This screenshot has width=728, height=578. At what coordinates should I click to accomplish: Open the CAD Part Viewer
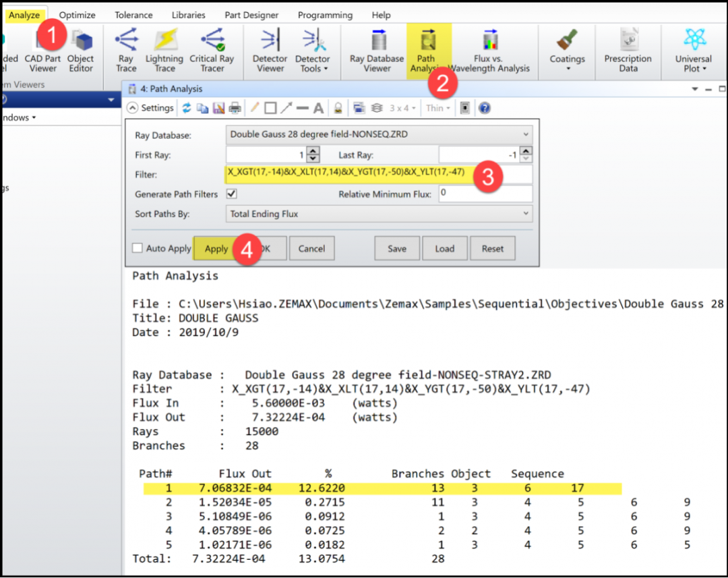click(42, 51)
